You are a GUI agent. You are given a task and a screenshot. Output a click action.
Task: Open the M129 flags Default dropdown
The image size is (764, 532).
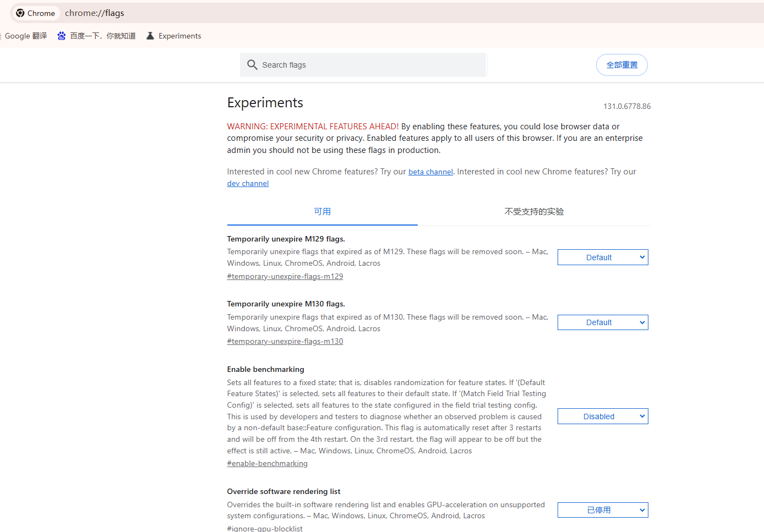tap(602, 257)
